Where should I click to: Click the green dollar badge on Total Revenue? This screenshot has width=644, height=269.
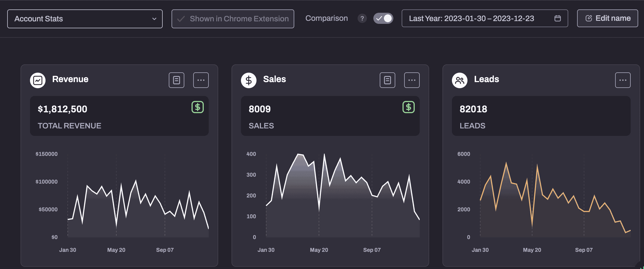click(198, 107)
